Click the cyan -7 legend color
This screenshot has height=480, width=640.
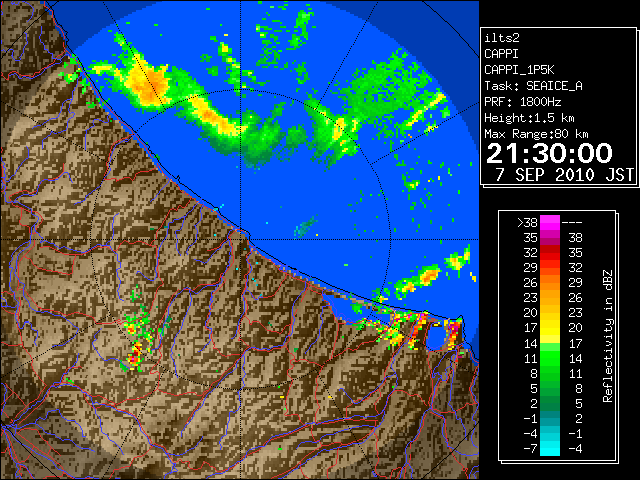pos(550,448)
